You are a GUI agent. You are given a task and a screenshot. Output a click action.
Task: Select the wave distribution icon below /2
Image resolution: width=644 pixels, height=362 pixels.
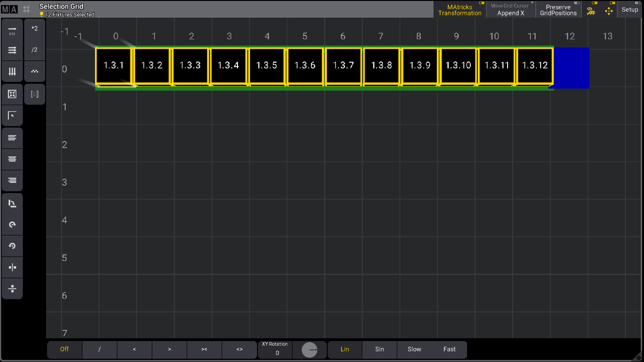pos(34,71)
